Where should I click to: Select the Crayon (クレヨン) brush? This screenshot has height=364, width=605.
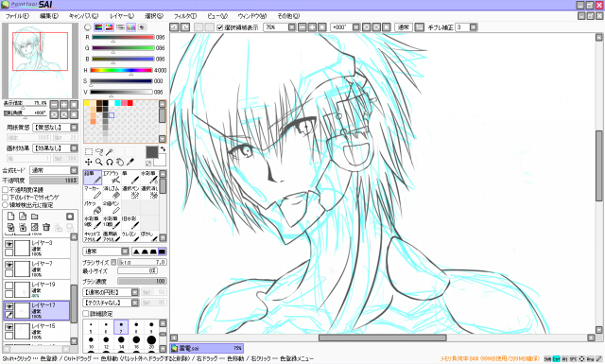click(x=130, y=236)
